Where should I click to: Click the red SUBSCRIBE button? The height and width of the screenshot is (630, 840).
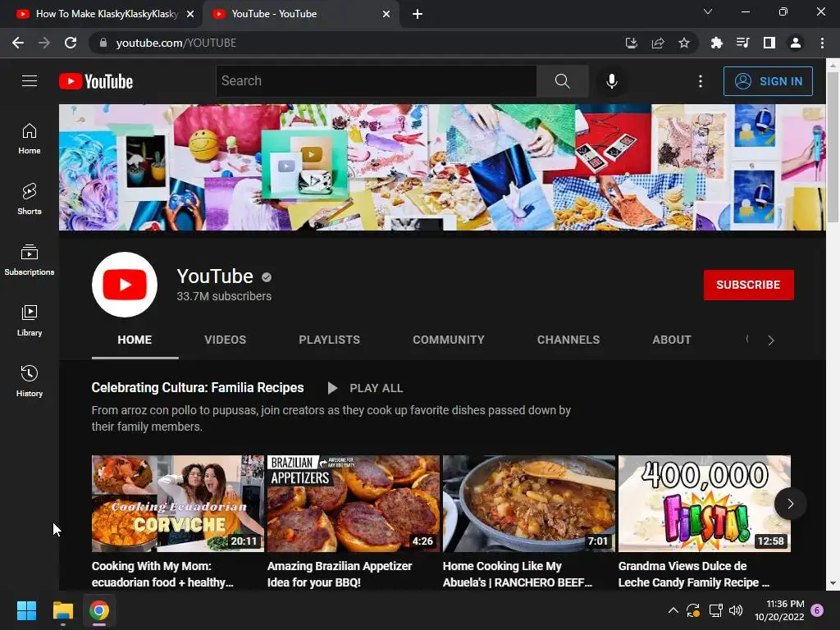(748, 285)
